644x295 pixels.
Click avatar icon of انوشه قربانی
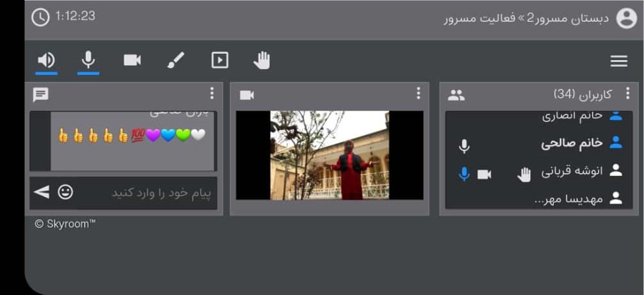616,170
